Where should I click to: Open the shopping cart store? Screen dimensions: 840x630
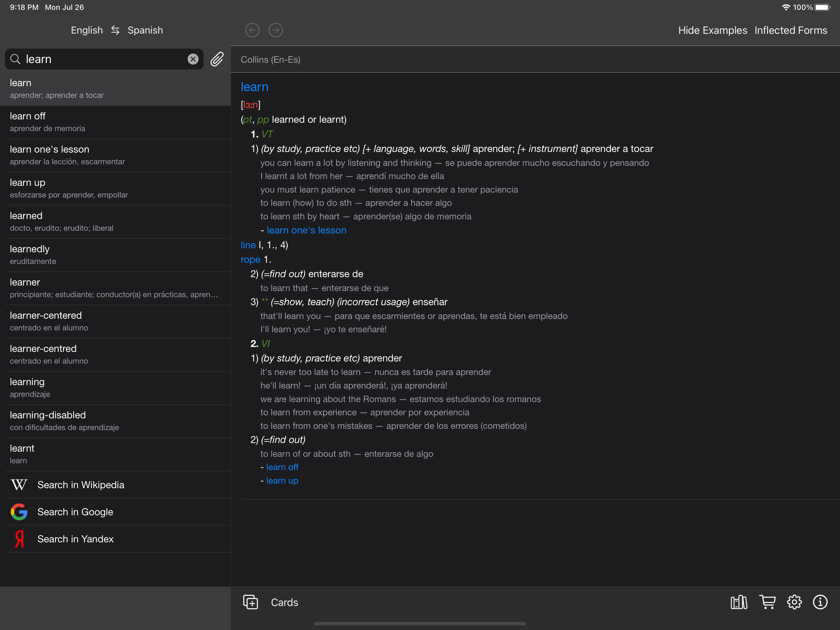click(767, 602)
